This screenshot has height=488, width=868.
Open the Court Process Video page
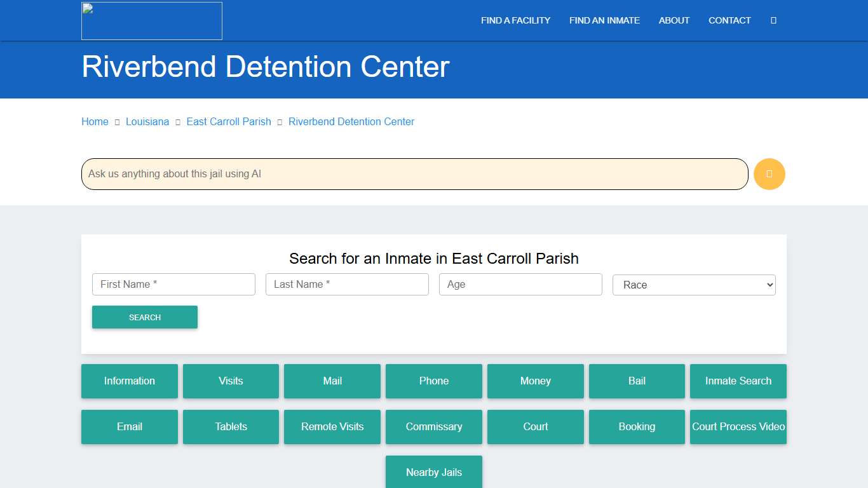point(738,426)
